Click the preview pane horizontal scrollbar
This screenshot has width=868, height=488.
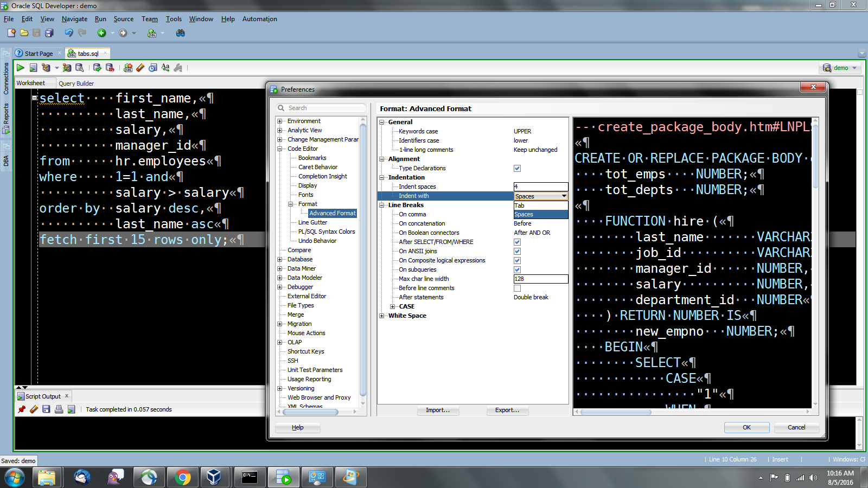point(616,412)
